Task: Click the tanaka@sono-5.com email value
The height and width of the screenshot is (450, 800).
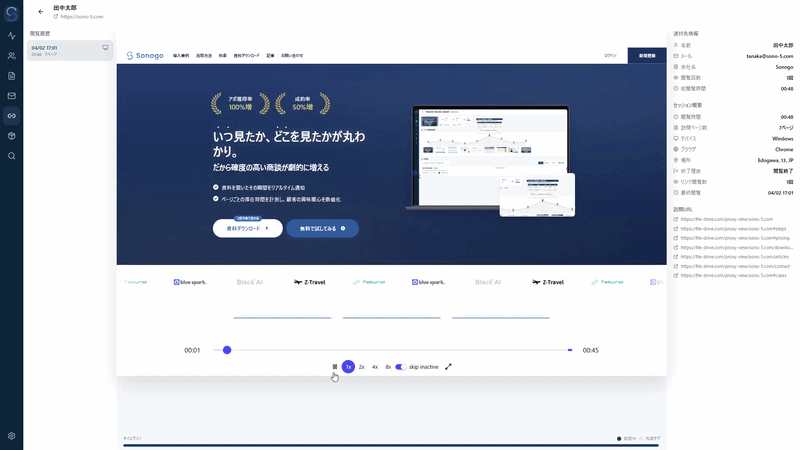Action: pyautogui.click(x=769, y=56)
